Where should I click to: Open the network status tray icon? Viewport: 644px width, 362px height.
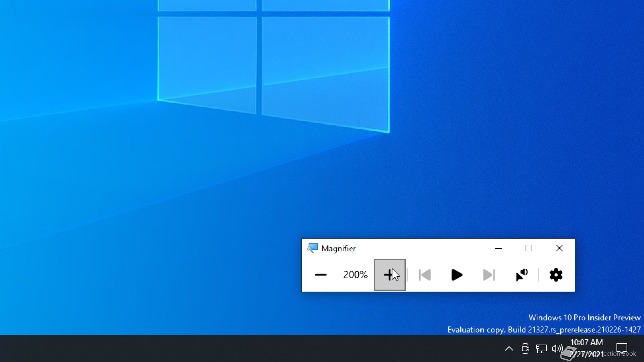(x=541, y=349)
